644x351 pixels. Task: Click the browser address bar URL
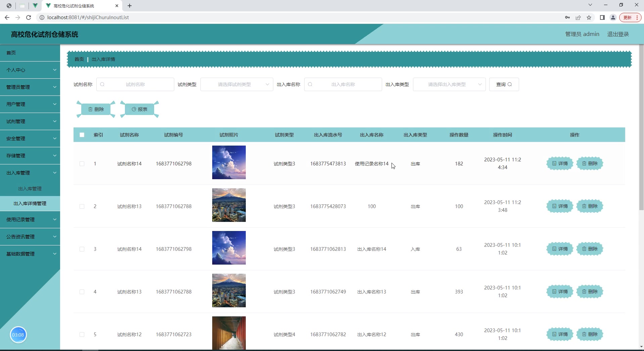(x=88, y=17)
